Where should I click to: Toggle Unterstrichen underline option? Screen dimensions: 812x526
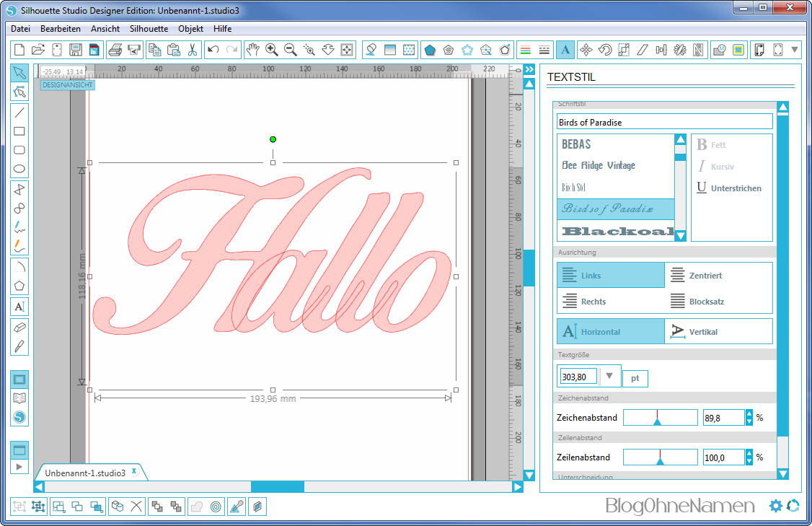pyautogui.click(x=729, y=188)
